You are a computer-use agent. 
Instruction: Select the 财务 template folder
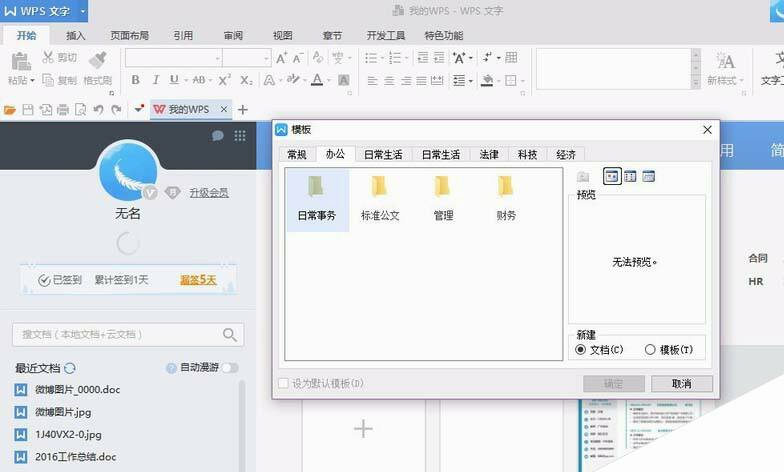(506, 199)
